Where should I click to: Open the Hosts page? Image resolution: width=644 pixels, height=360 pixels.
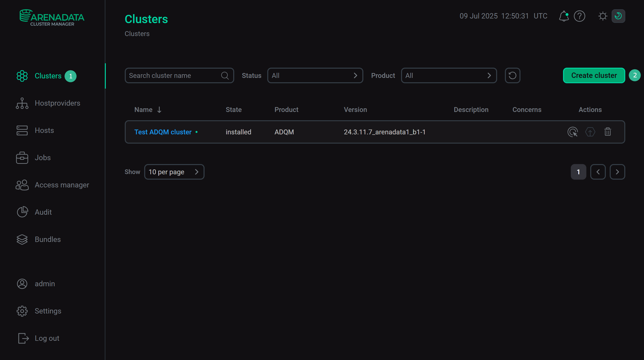click(x=44, y=130)
